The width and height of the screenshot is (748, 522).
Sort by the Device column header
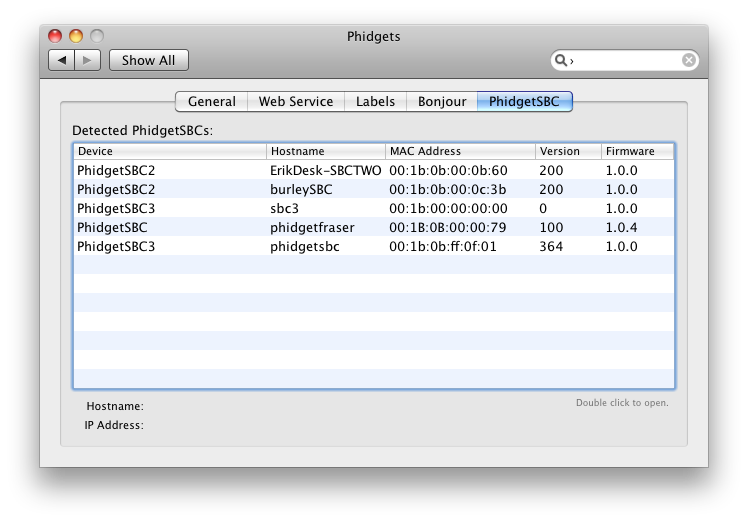[170, 151]
